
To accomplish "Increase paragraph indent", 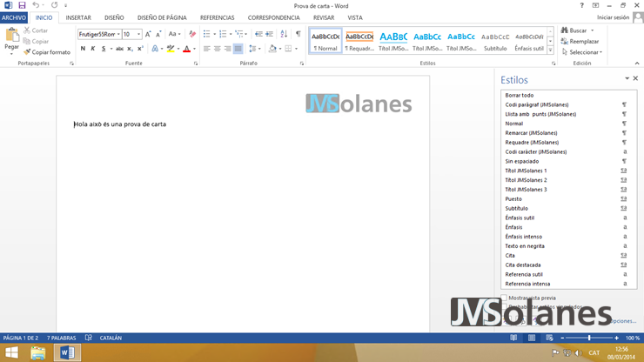I will [270, 34].
